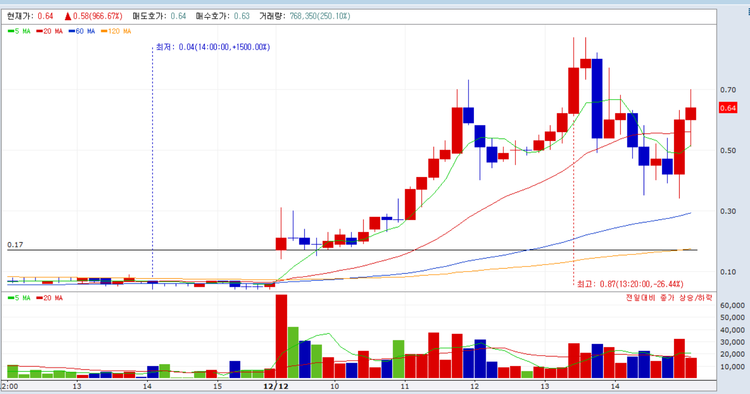Click the red 0.64 current price tag

pos(728,108)
